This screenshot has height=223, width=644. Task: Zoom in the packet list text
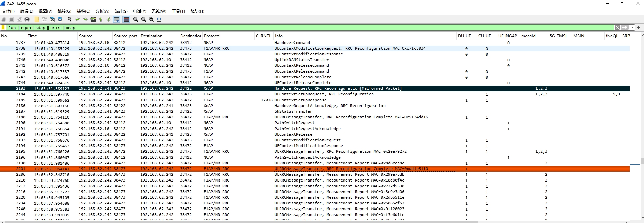(x=136, y=19)
